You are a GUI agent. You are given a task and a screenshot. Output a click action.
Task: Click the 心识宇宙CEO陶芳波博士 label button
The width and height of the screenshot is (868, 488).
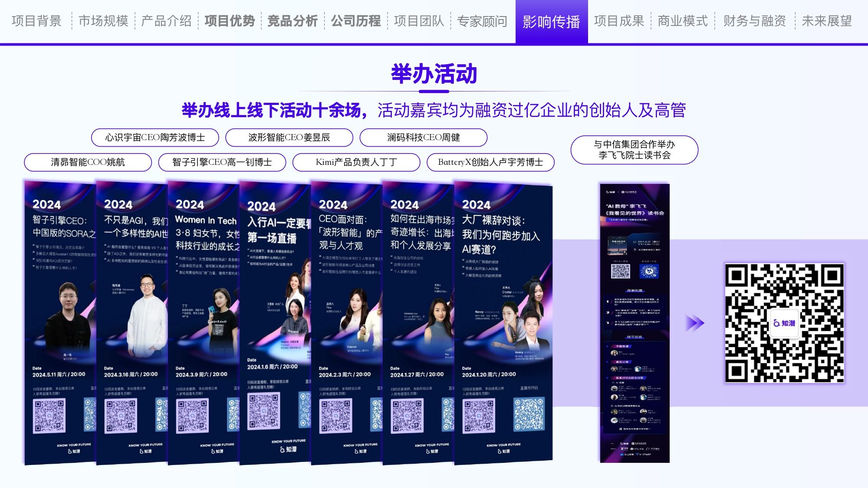155,138
